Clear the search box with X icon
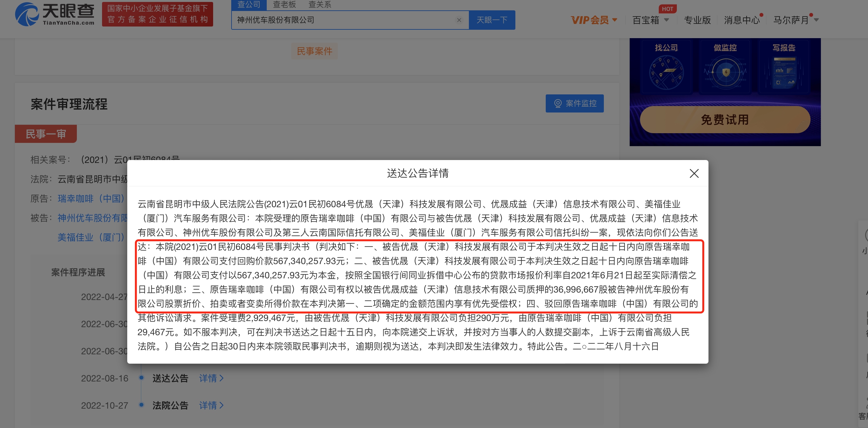Screen dimensions: 868x428 tap(459, 20)
